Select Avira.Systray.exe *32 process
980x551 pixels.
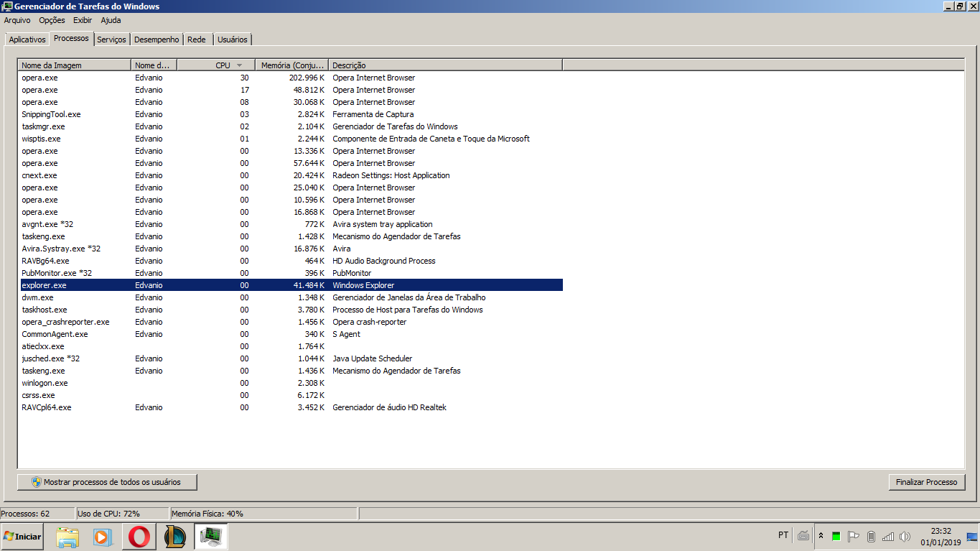tap(290, 249)
